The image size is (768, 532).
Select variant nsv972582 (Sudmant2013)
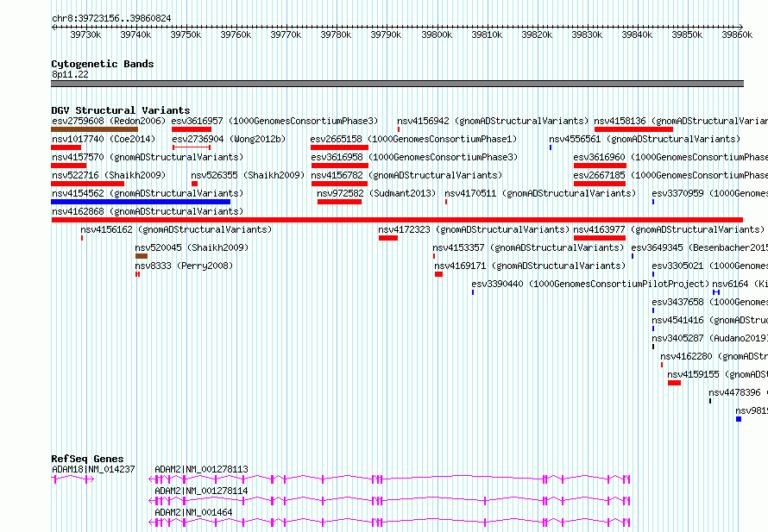click(376, 193)
